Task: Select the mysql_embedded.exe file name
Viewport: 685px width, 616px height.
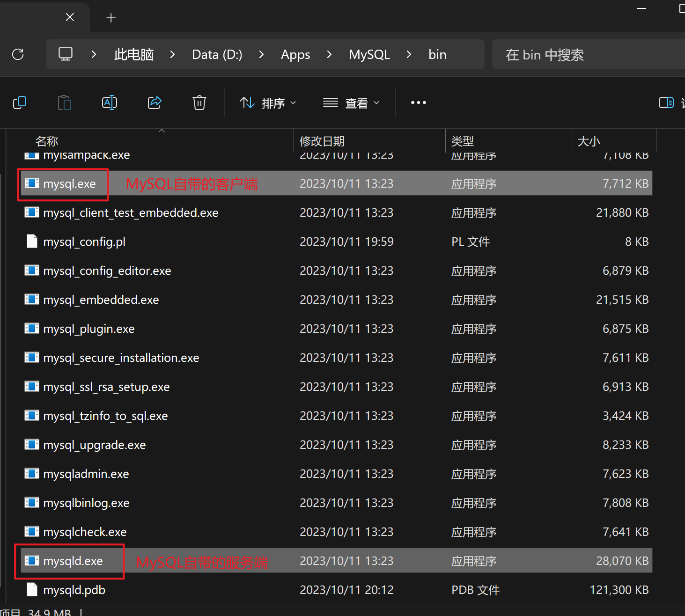Action: point(101,300)
